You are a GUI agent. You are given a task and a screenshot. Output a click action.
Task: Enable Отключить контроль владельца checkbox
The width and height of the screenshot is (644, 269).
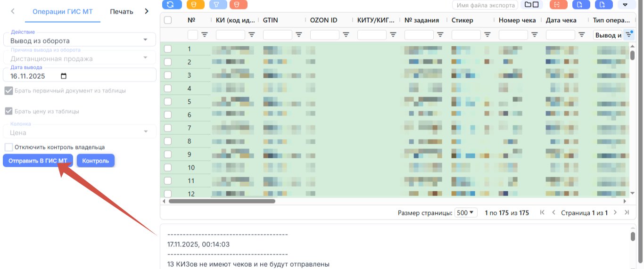(x=8, y=147)
